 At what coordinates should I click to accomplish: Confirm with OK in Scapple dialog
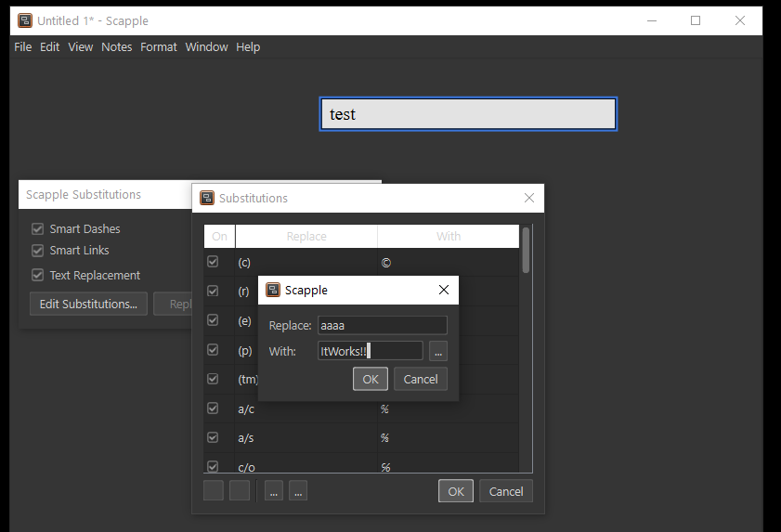pyautogui.click(x=371, y=379)
